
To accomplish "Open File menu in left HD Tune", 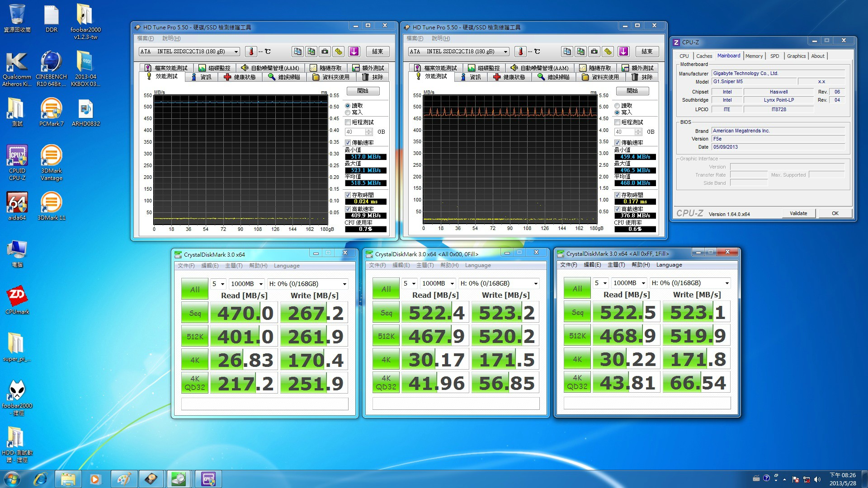I will (x=146, y=38).
